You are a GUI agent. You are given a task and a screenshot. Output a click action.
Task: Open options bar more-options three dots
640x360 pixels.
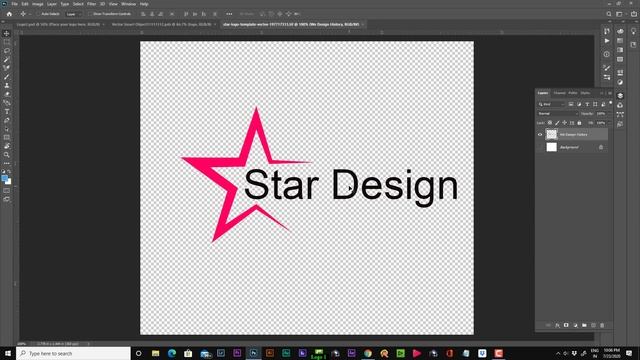click(x=229, y=14)
